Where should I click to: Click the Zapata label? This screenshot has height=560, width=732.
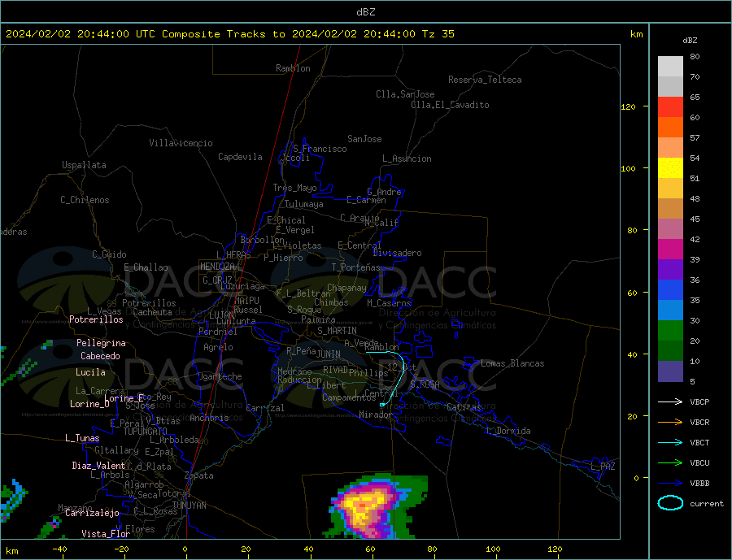tap(199, 476)
